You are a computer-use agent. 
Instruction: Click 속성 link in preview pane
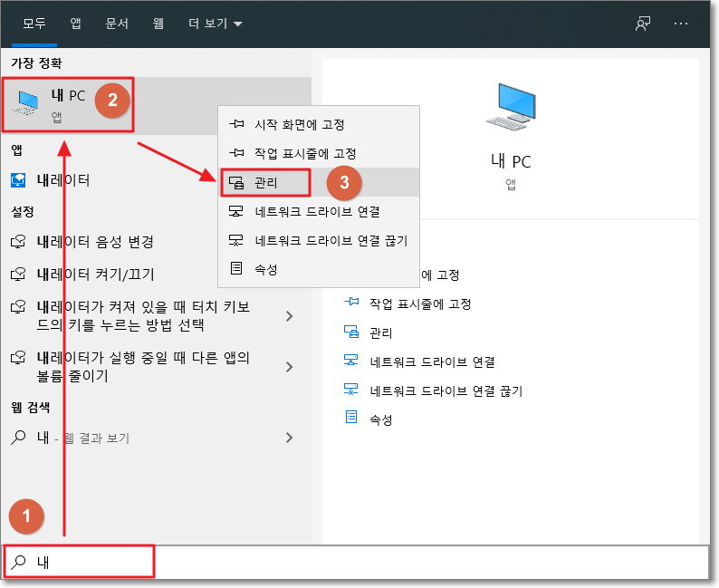[x=380, y=419]
